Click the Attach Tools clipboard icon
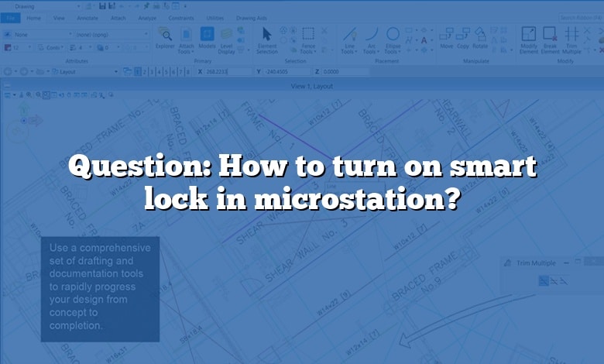 (186, 35)
